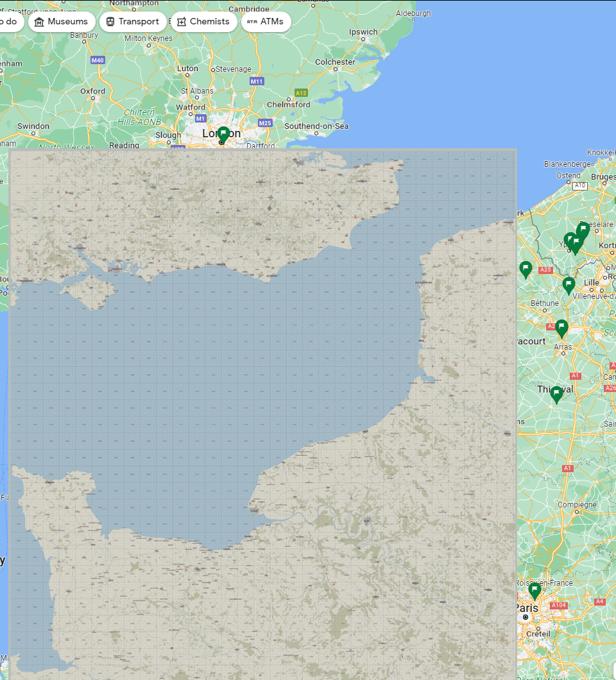
Task: Open the flag pin beside the A25 shield
Action: coord(526,269)
